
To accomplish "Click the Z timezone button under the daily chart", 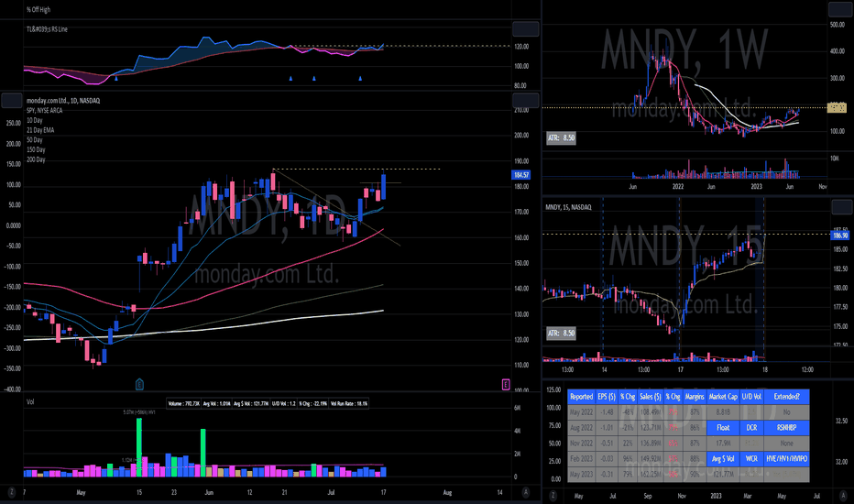I will [11, 492].
